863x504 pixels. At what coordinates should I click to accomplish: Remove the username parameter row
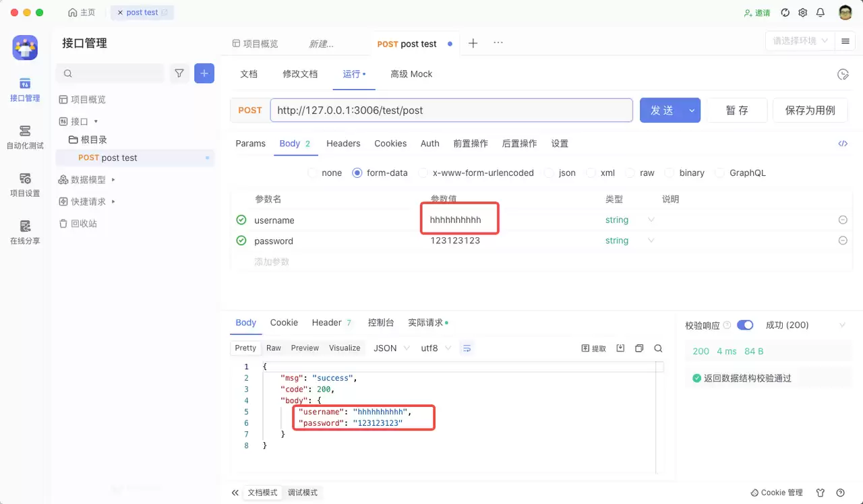point(843,220)
